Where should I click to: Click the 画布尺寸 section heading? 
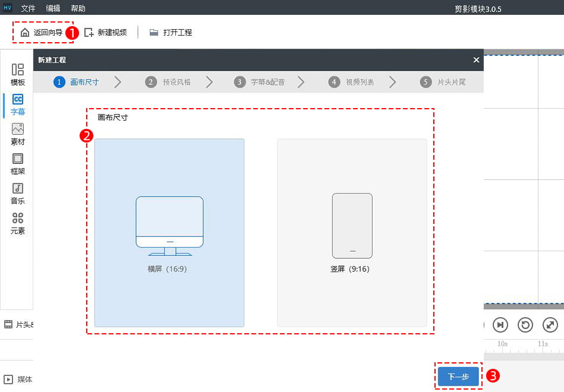click(x=113, y=117)
